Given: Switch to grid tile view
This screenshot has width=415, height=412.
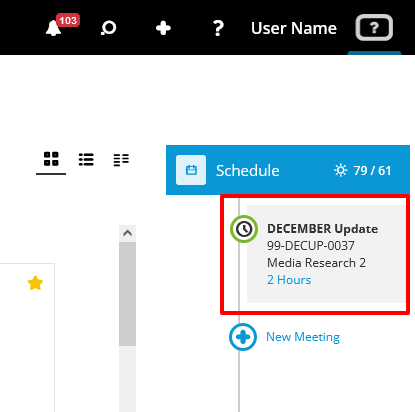Looking at the screenshot, I should click(x=51, y=159).
